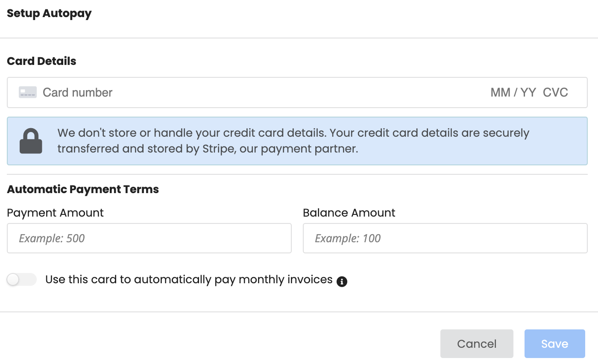The height and width of the screenshot is (364, 598).
Task: Select the security notice text about Stripe
Action: click(x=293, y=141)
